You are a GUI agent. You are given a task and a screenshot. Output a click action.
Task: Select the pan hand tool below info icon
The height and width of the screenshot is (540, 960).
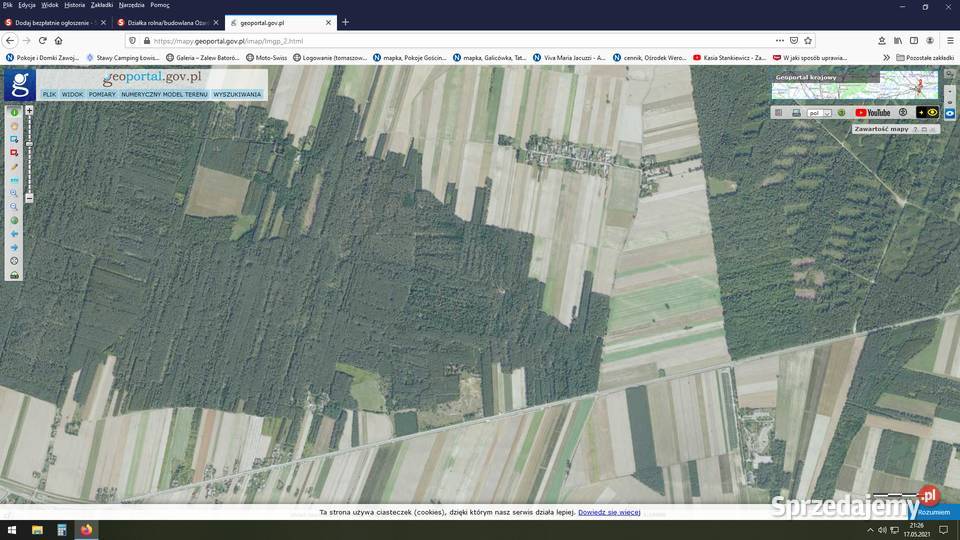click(14, 126)
